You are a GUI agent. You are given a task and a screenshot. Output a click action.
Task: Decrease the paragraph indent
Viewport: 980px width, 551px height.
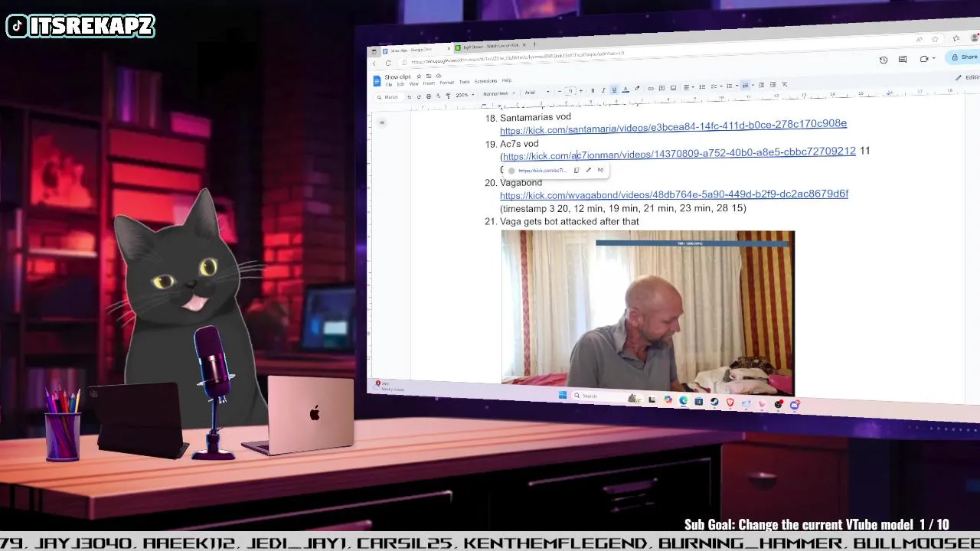[761, 85]
